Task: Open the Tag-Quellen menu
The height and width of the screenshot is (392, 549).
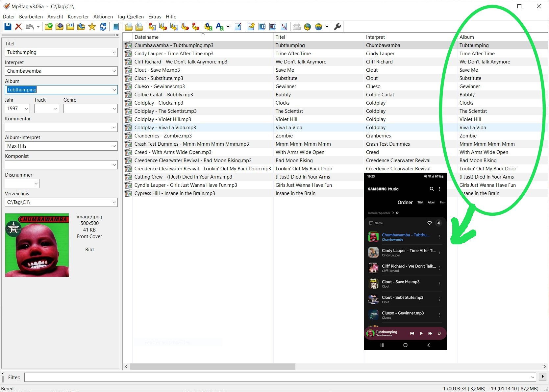Action: [131, 17]
